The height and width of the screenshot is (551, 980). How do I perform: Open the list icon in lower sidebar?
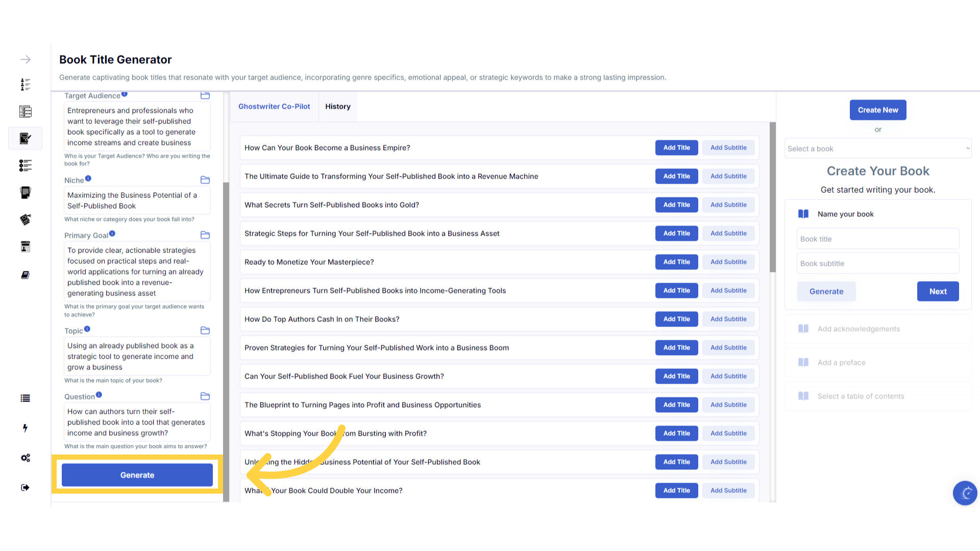pos(25,398)
